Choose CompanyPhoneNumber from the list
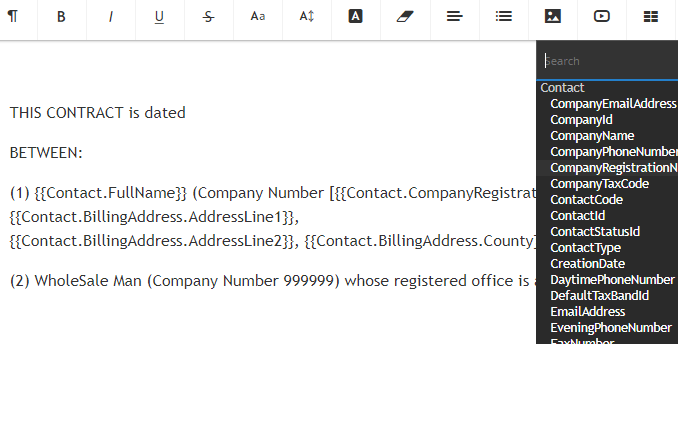Image resolution: width=678 pixels, height=422 pixels. (x=614, y=152)
